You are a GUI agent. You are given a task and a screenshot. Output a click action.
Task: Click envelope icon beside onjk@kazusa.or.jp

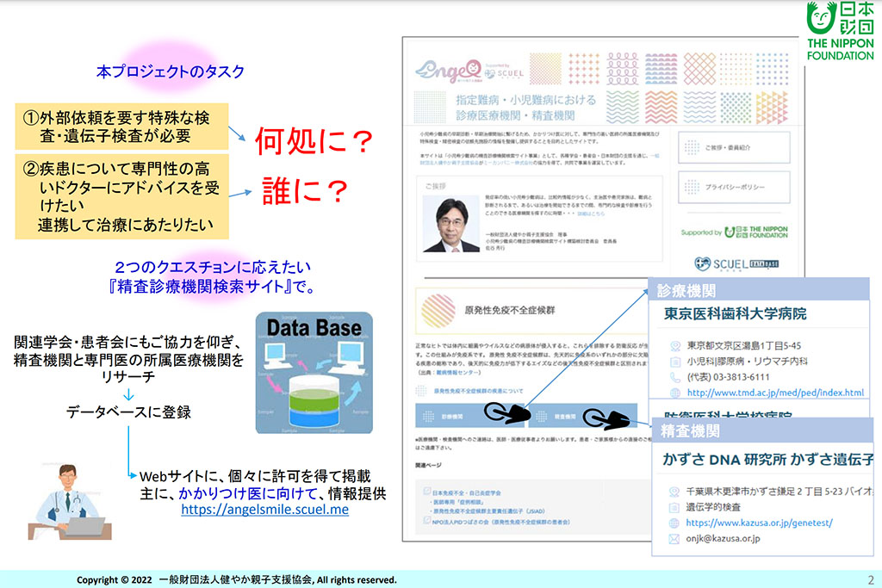(674, 538)
